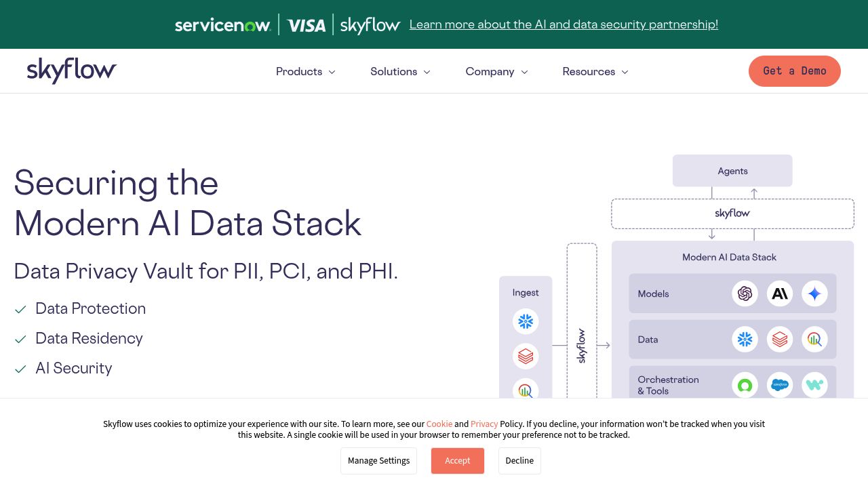
Task: Click the vertical skyflow box beside Ingest
Action: pos(582,321)
